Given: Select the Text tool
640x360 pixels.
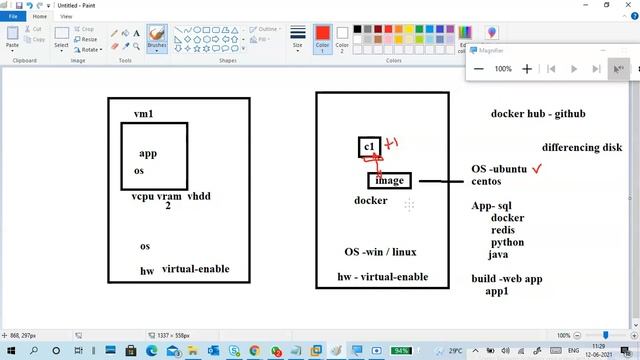Looking at the screenshot, I should tap(136, 33).
